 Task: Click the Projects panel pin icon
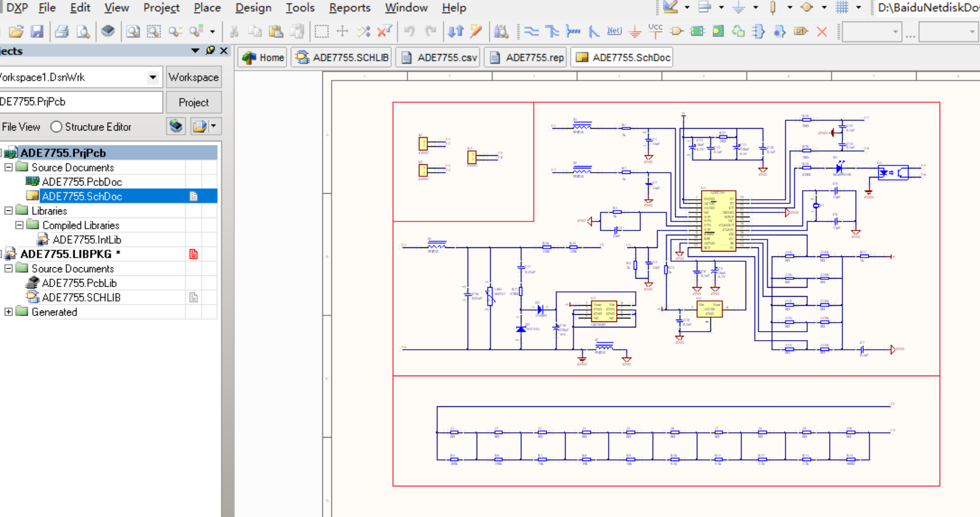[x=210, y=51]
